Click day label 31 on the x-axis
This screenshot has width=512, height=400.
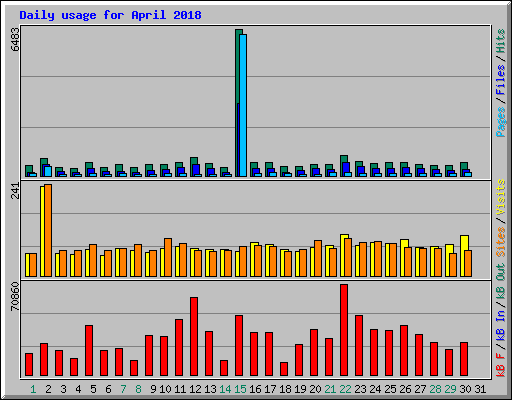(480, 389)
